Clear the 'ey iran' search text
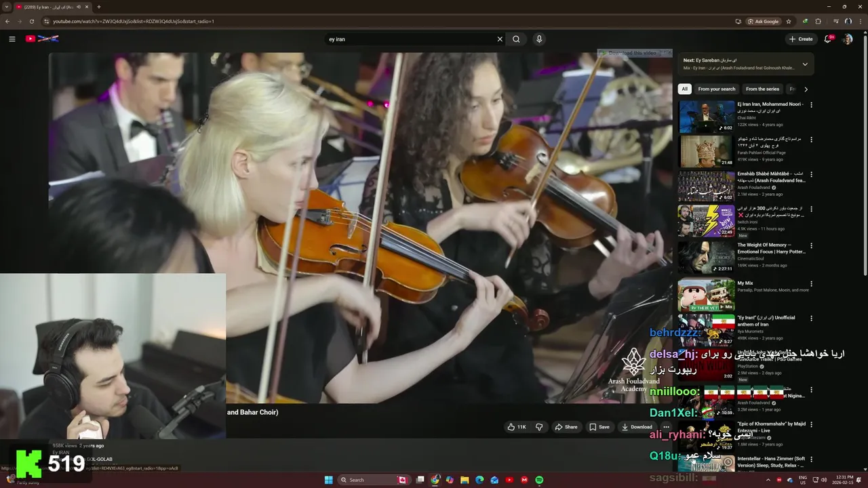The width and height of the screenshot is (868, 488). [x=500, y=39]
